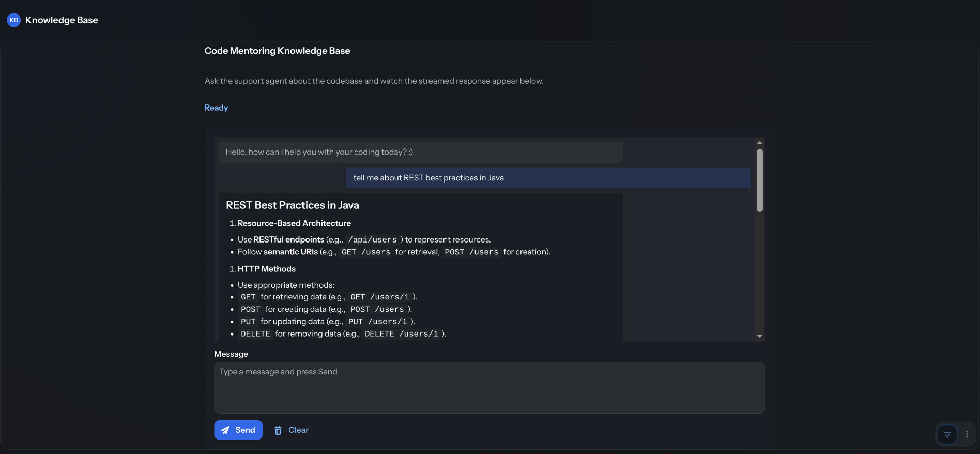Clear the conversation with Clear button
980x454 pixels.
(x=291, y=430)
